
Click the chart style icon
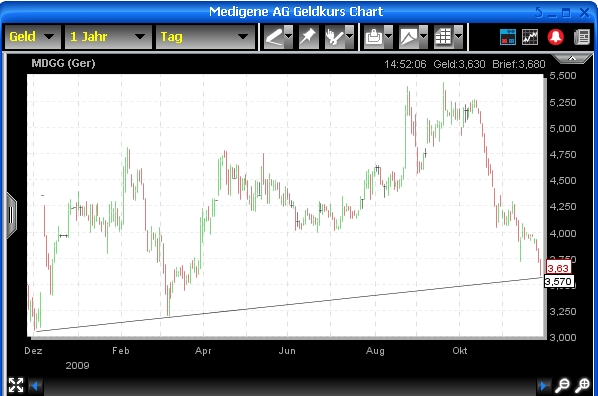(409, 37)
